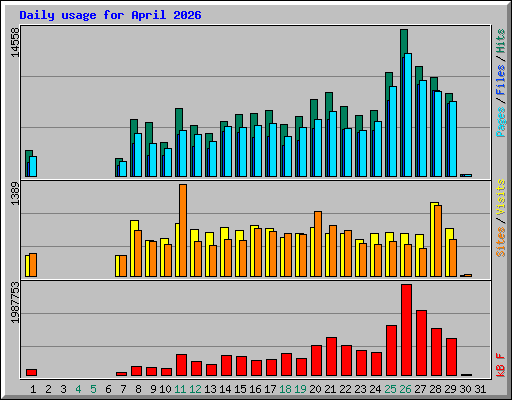512x400 pixels.
Task: Click the red KB bar for day 1
Action: coord(31,372)
